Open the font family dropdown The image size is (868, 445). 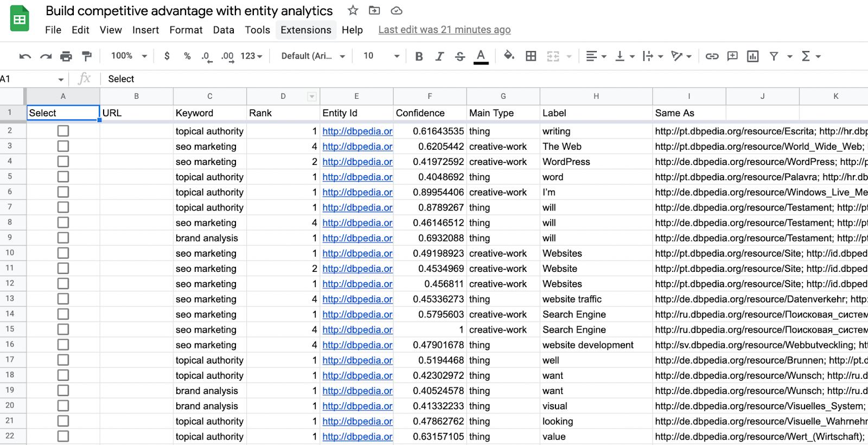pyautogui.click(x=313, y=56)
